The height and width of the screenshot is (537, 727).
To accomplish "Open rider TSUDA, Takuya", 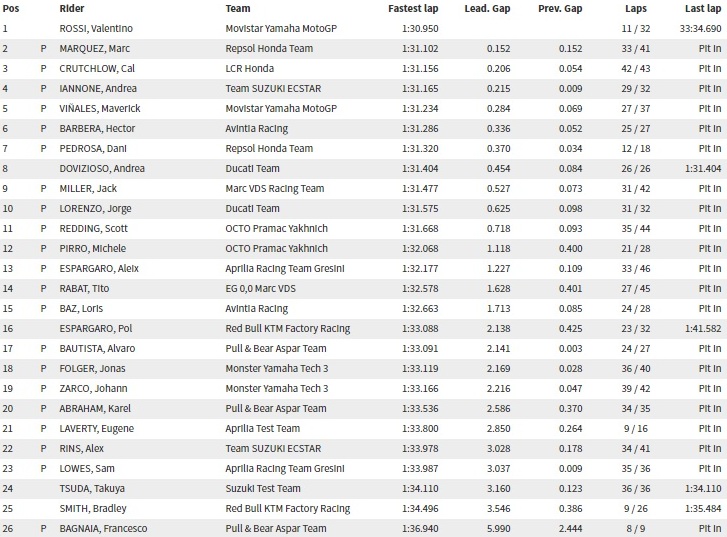I will pos(92,488).
